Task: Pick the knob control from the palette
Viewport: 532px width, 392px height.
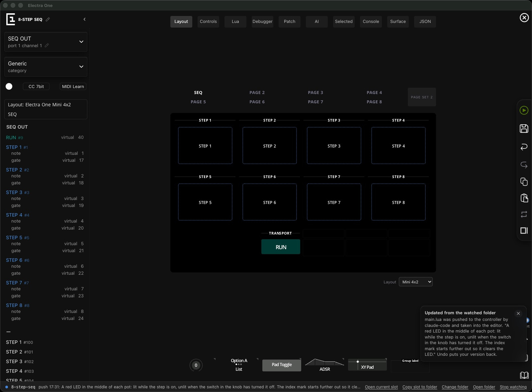Action: point(196,365)
